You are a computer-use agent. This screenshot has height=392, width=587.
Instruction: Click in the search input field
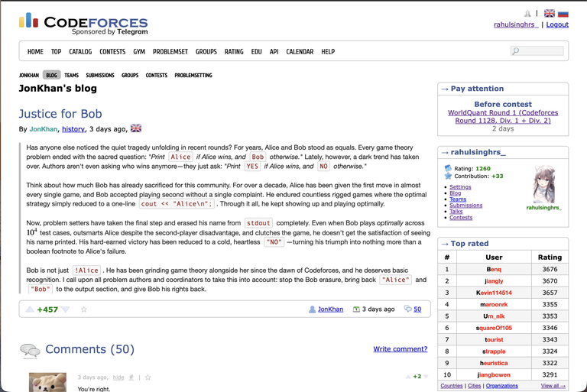click(537, 51)
